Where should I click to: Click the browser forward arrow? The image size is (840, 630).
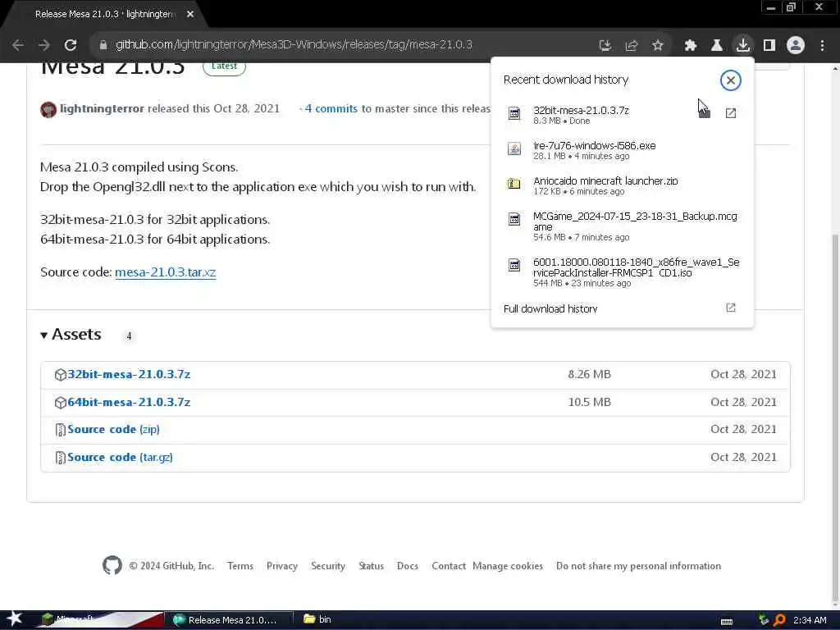(44, 45)
